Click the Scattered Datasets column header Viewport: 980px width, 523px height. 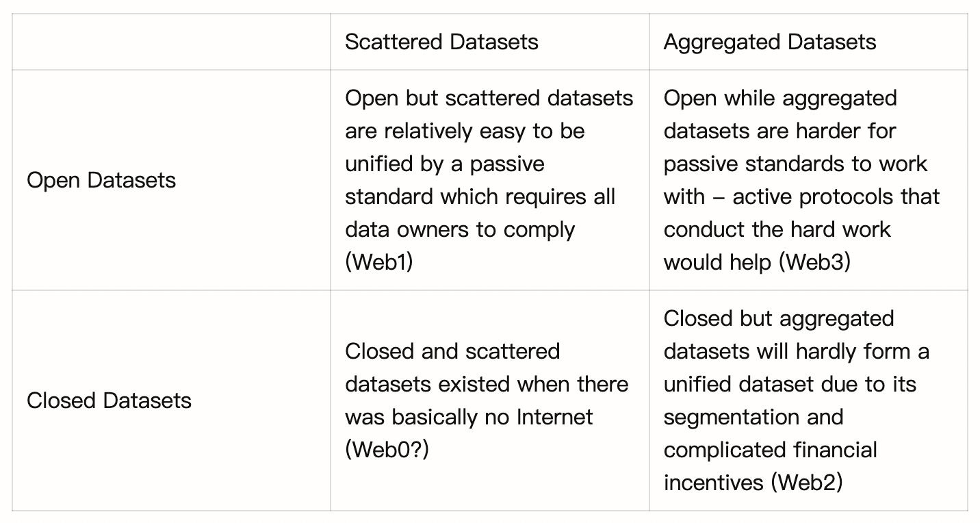pyautogui.click(x=441, y=42)
